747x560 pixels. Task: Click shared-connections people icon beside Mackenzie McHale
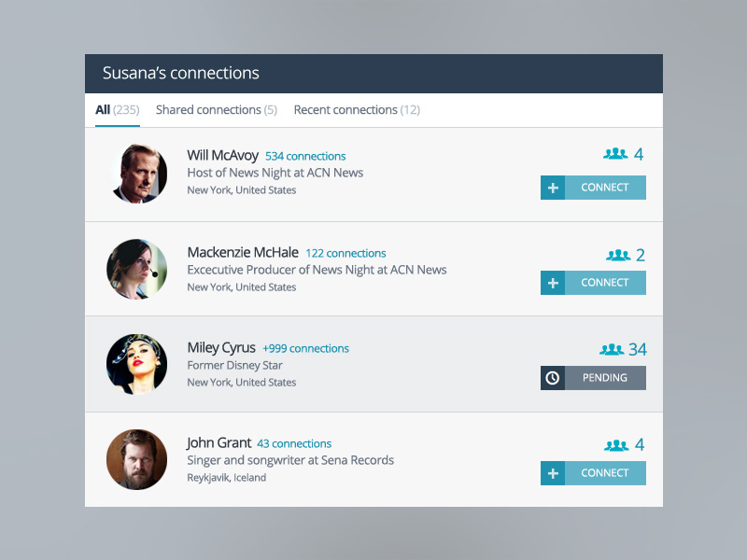618,255
